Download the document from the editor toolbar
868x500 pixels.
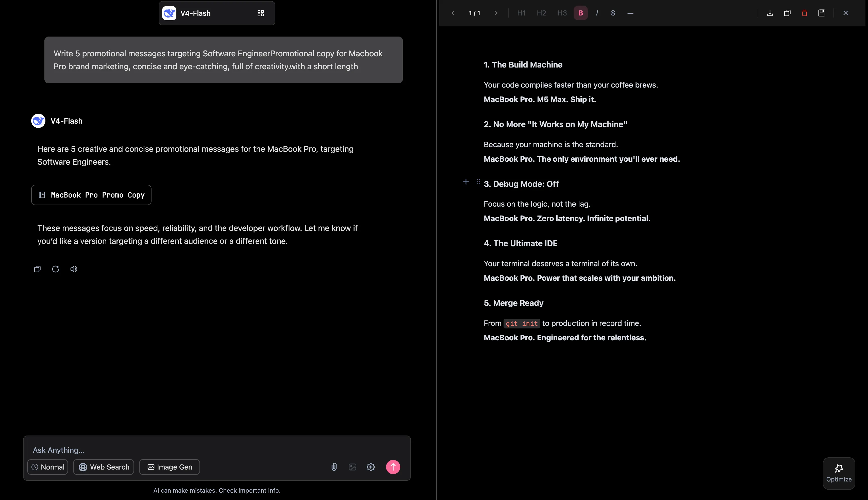click(x=770, y=13)
